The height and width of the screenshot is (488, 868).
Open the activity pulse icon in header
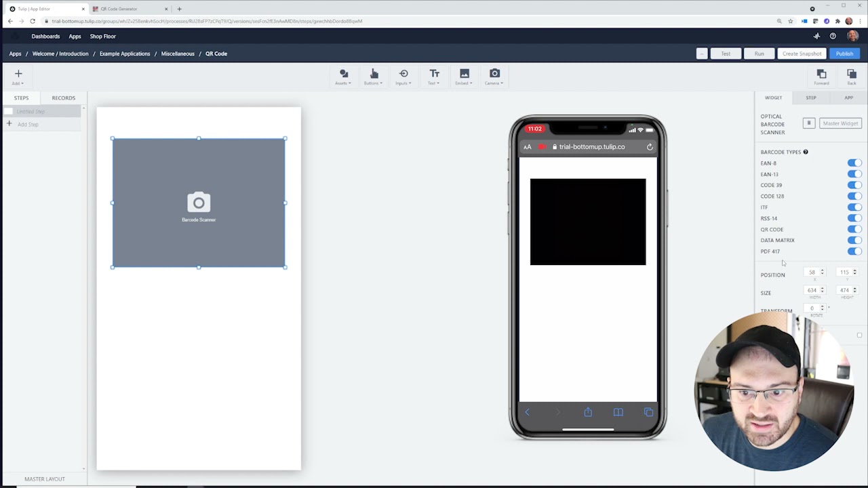[816, 36]
